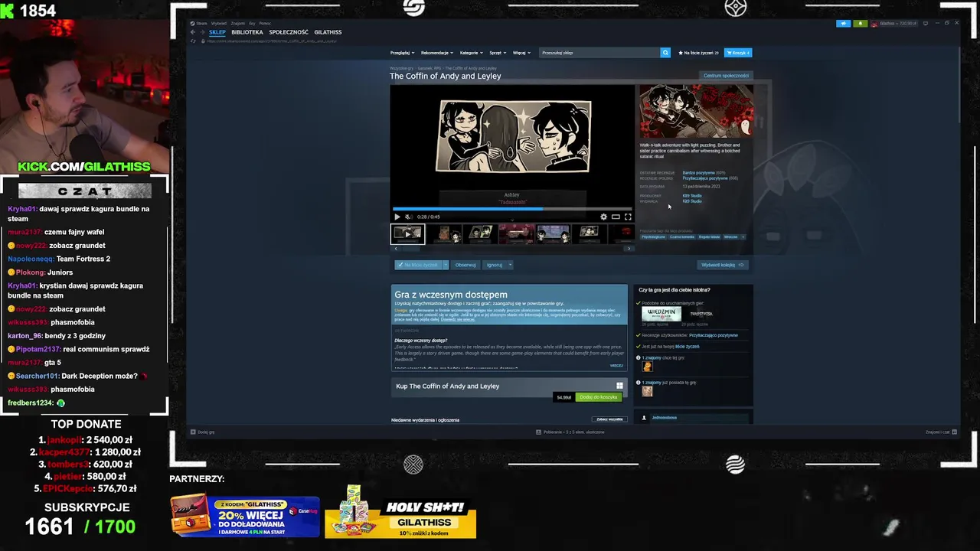The width and height of the screenshot is (980, 551).
Task: Click the green notifications bell icon
Action: point(860,23)
